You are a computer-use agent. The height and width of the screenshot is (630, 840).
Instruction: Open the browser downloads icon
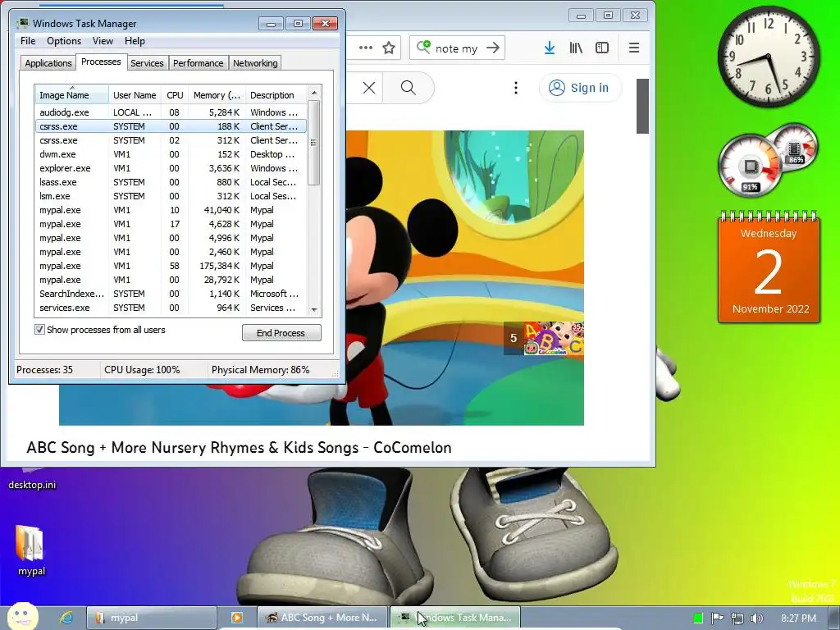coord(550,48)
